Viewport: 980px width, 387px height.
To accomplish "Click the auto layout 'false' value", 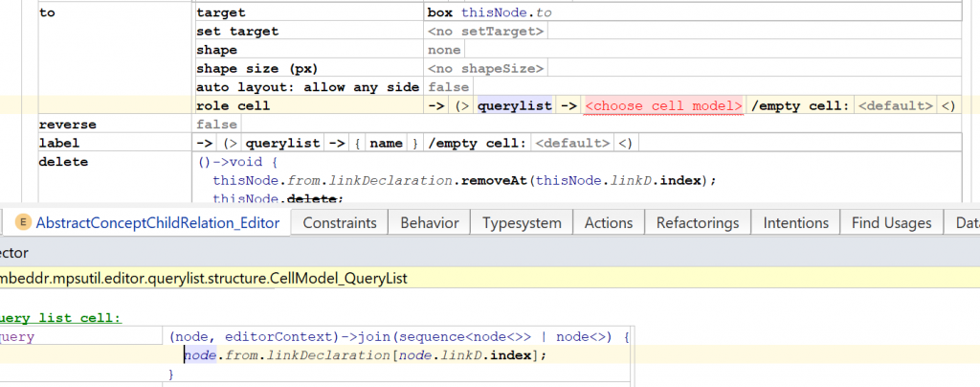I will (x=448, y=87).
